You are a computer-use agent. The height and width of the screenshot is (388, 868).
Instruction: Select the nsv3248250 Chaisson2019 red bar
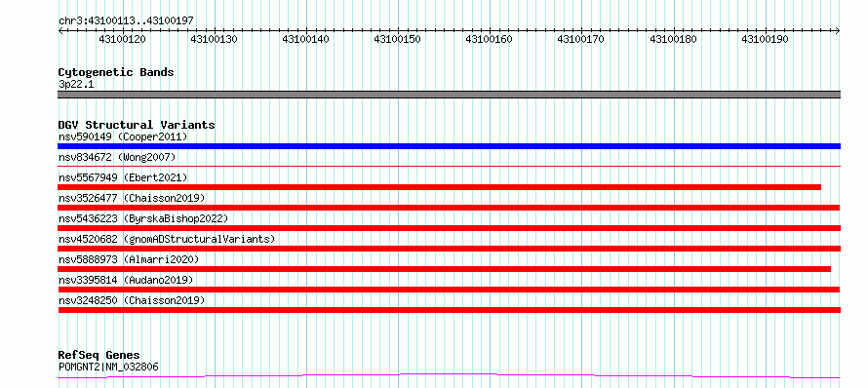(x=449, y=310)
